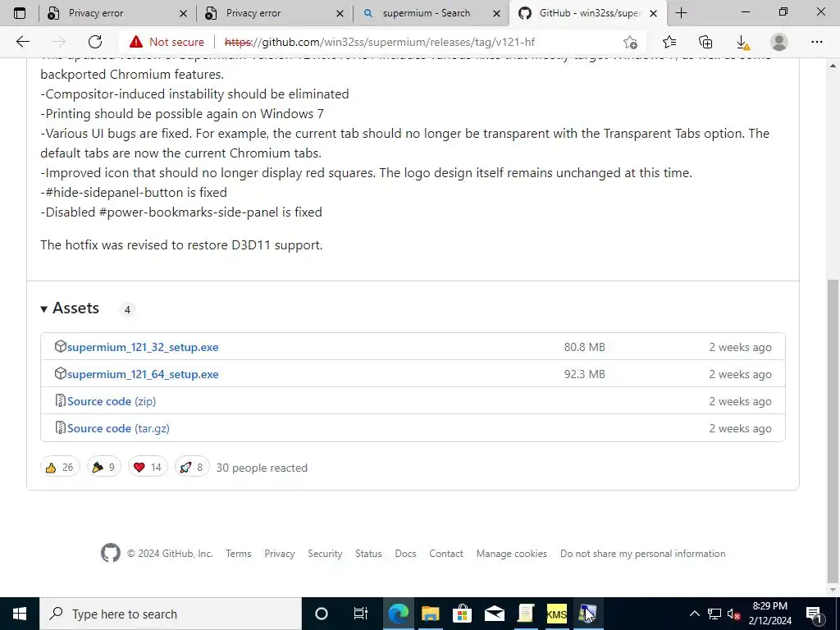Viewport: 840px width, 630px height.
Task: Click Do not share my personal information
Action: (643, 554)
